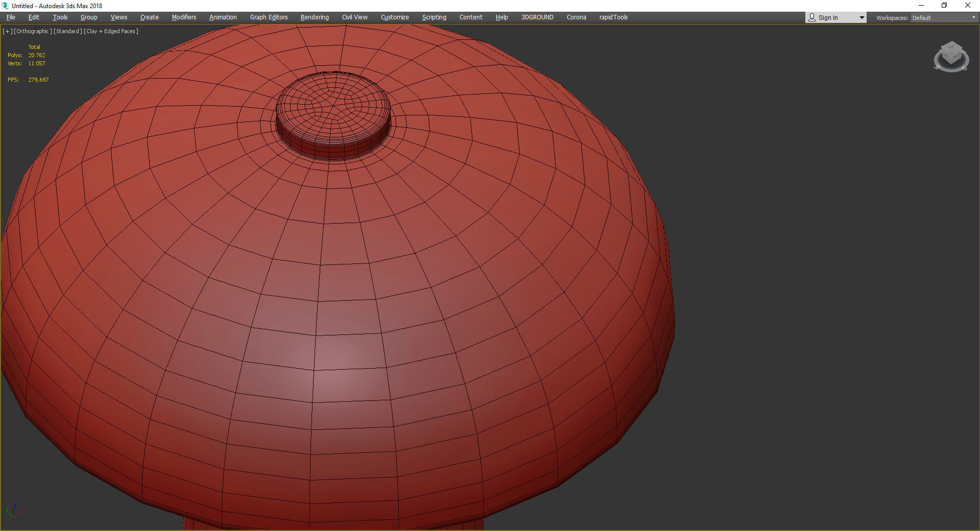
Task: Open the Group menu
Action: click(89, 17)
